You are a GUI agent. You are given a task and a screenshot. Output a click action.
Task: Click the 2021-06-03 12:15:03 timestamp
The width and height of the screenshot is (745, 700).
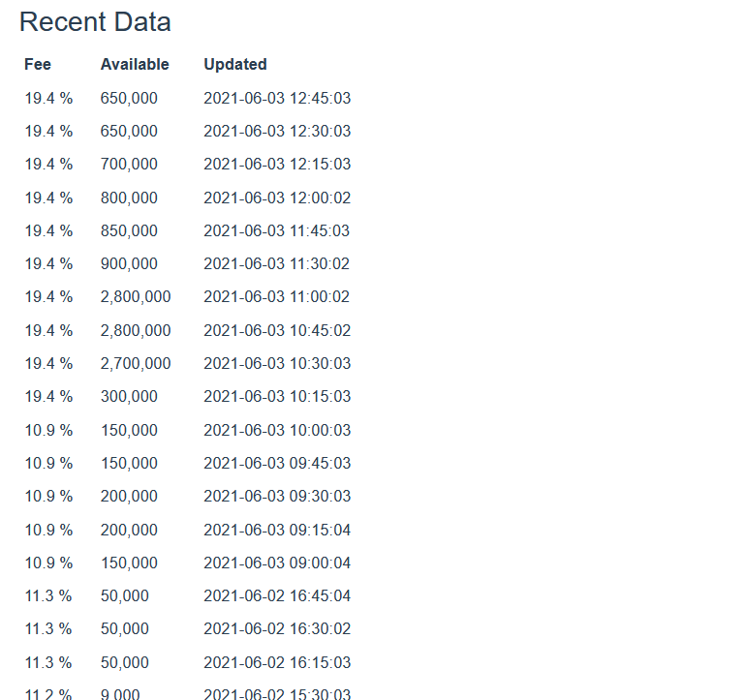coord(277,165)
